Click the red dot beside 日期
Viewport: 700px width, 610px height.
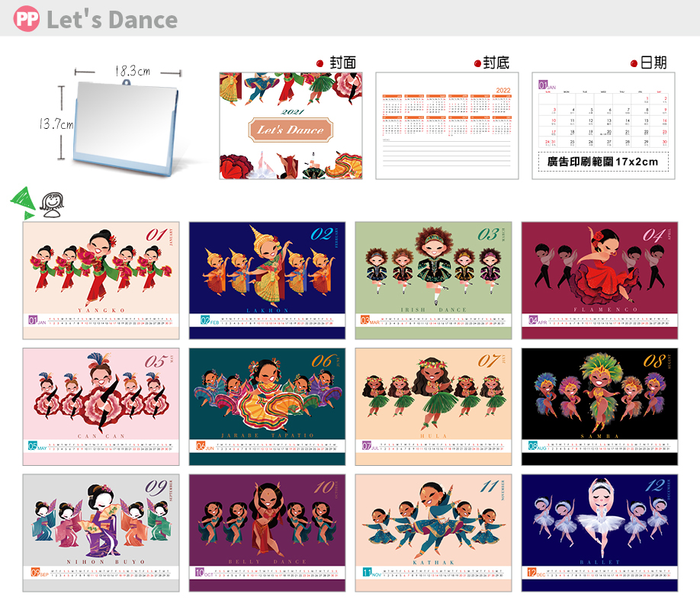(x=634, y=64)
